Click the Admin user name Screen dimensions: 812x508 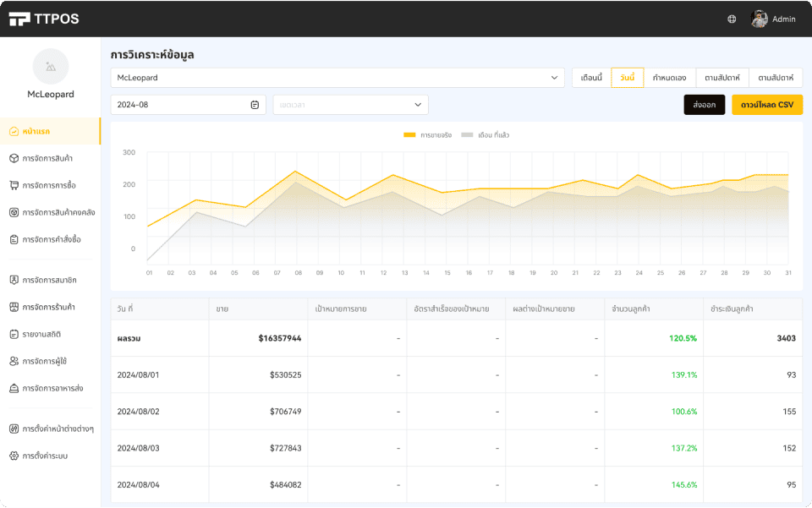(783, 19)
